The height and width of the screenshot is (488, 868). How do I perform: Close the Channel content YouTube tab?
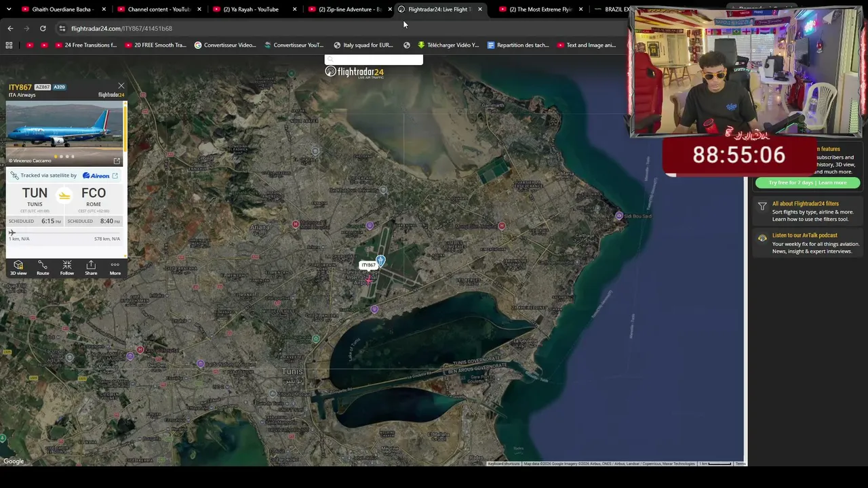tap(199, 9)
